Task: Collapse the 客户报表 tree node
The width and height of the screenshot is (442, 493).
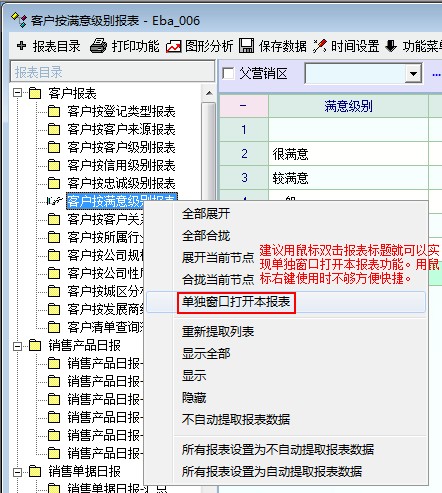Action: click(x=18, y=93)
